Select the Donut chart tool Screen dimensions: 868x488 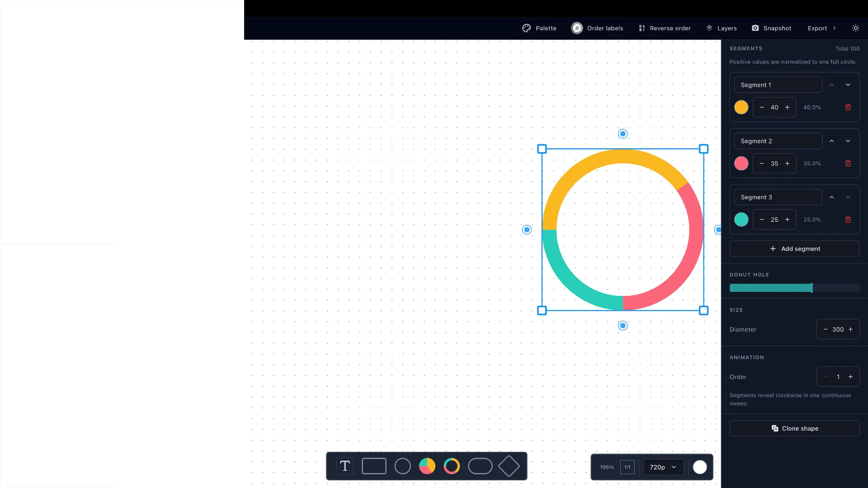coord(452,466)
